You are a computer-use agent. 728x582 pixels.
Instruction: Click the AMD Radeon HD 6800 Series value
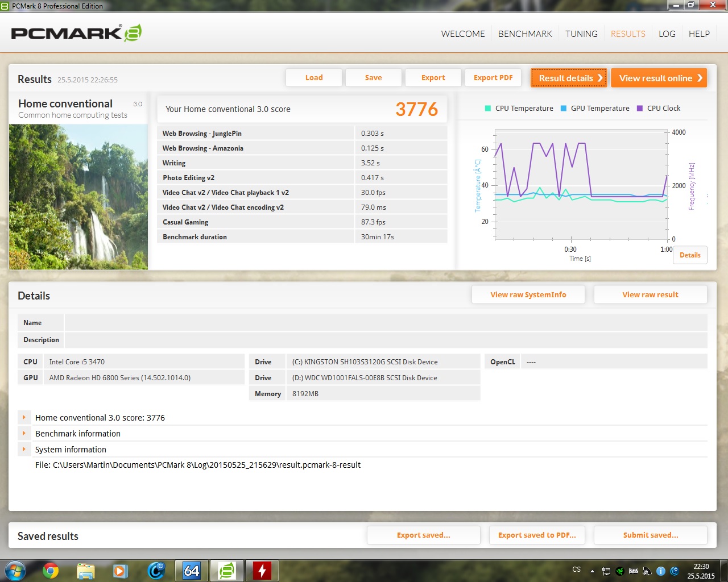coord(120,378)
